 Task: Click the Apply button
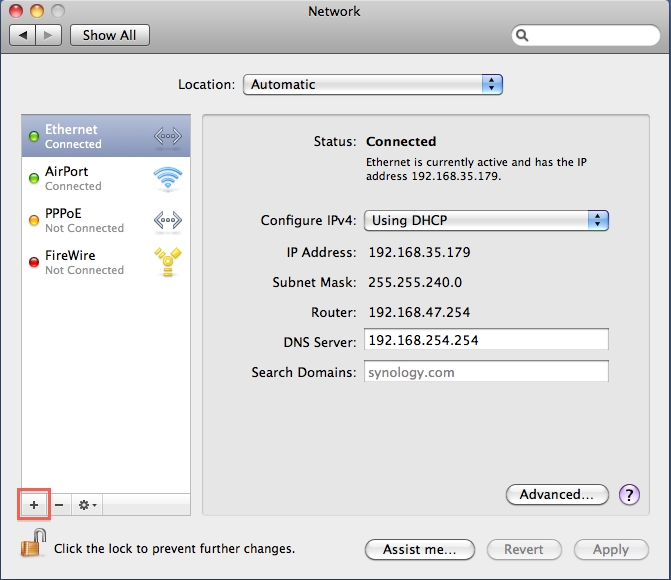click(x=611, y=549)
